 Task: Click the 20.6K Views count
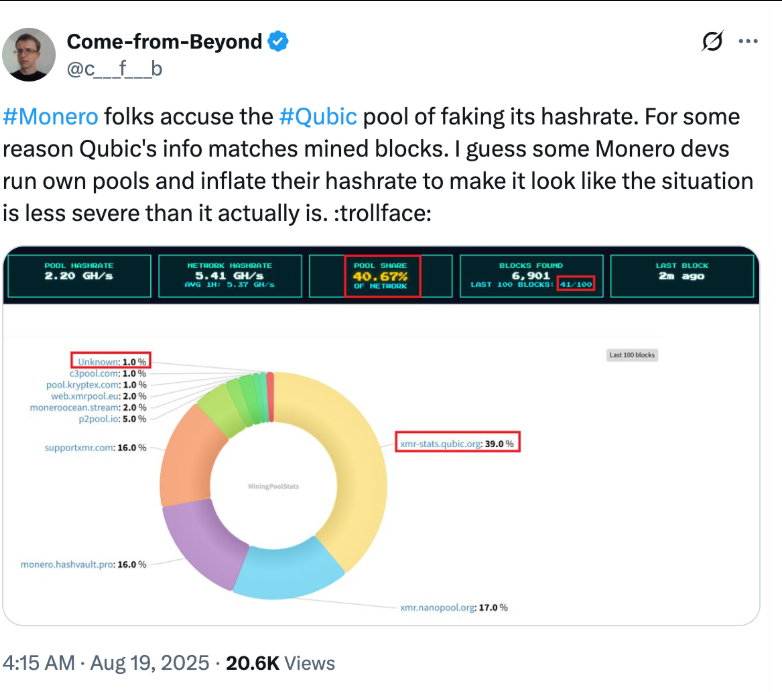click(281, 663)
